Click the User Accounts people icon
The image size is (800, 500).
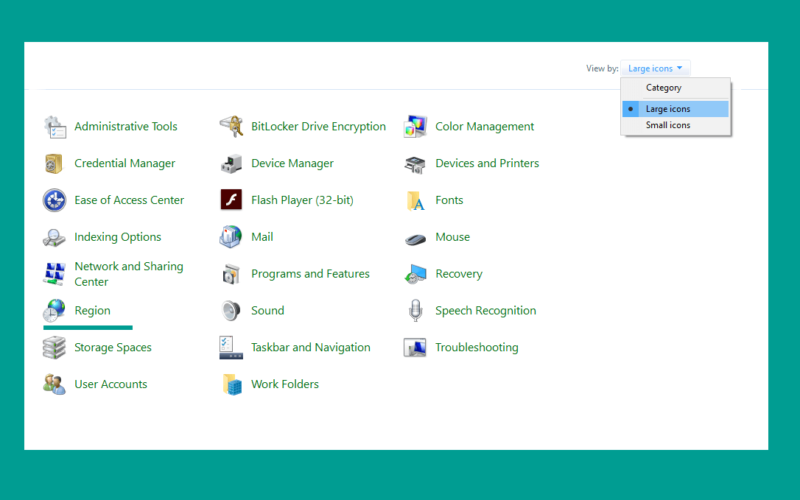pyautogui.click(x=55, y=384)
